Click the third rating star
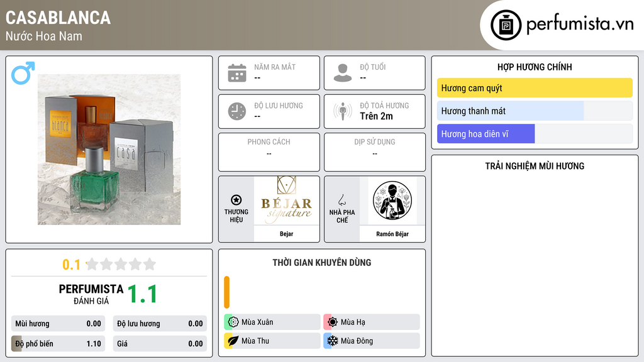This screenshot has width=644, height=362. point(121,264)
